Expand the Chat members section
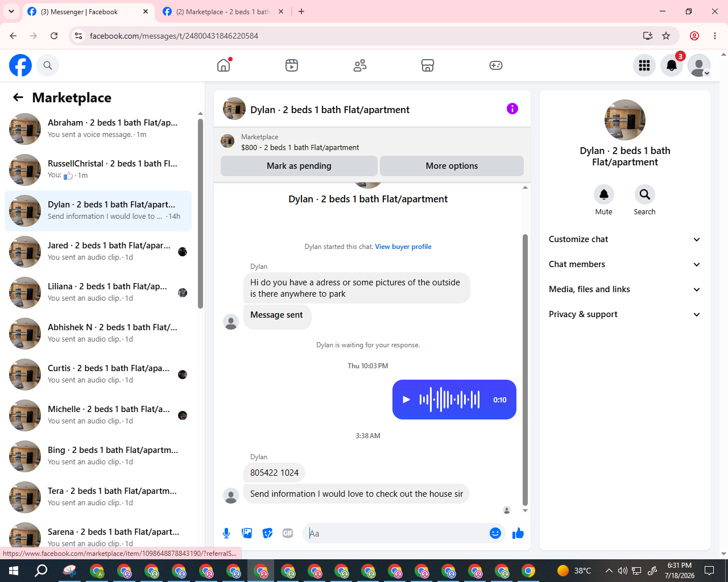 (x=625, y=264)
